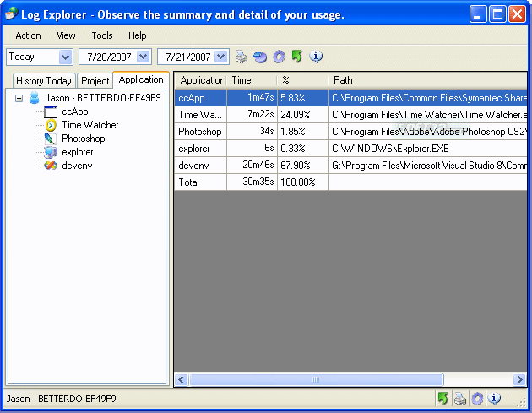The image size is (532, 413).
Task: Open the Help menu
Action: pos(137,35)
